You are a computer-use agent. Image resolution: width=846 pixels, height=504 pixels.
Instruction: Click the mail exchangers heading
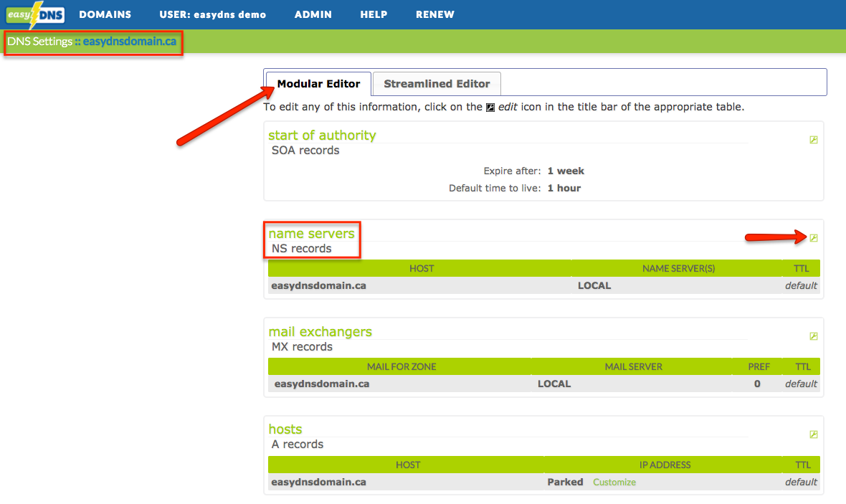click(320, 331)
